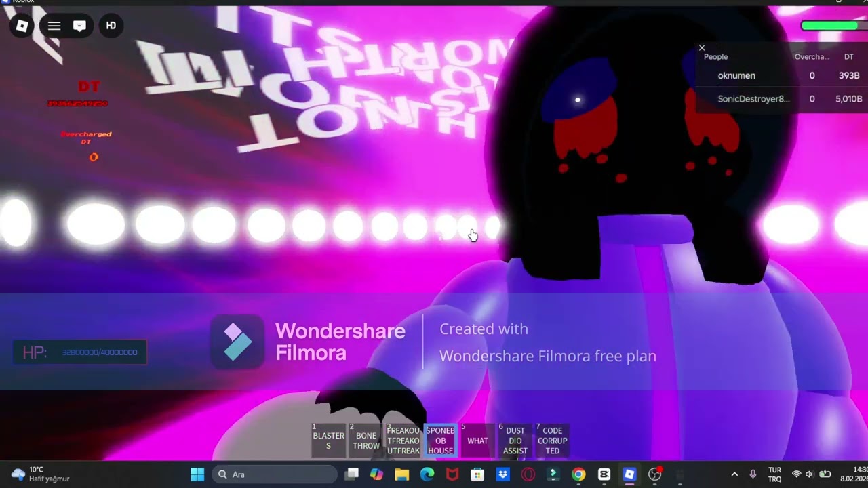Open the green arrow app in the taskbar
The image size is (868, 488).
pos(553,474)
